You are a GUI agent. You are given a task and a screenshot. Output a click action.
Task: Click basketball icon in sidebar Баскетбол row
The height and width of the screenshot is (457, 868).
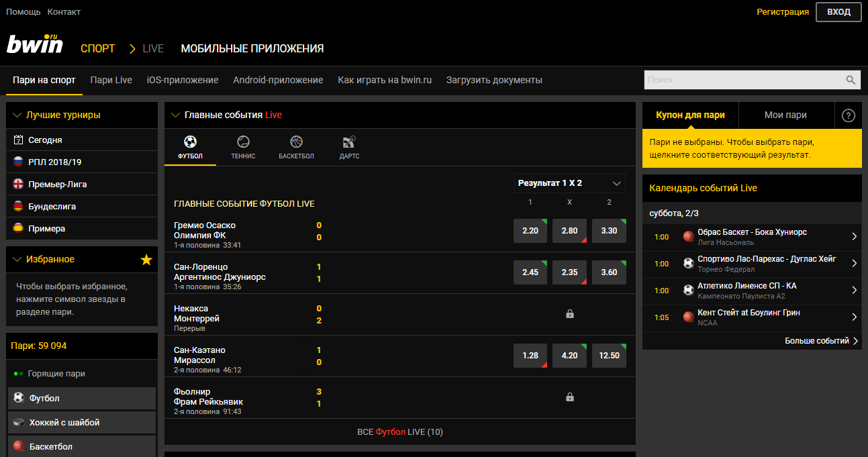click(x=19, y=446)
